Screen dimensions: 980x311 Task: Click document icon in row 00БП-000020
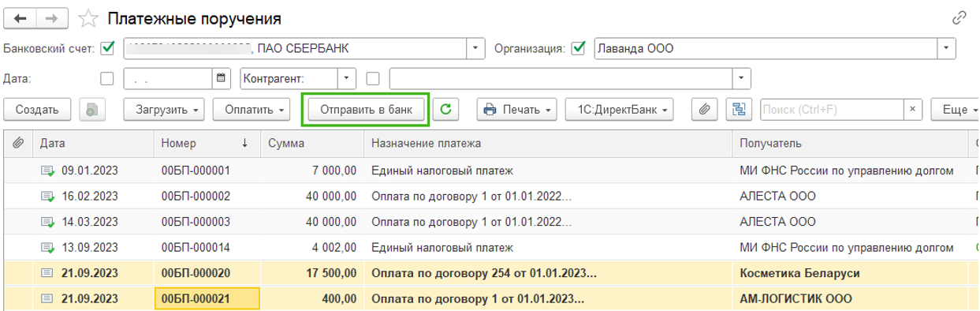click(x=47, y=273)
